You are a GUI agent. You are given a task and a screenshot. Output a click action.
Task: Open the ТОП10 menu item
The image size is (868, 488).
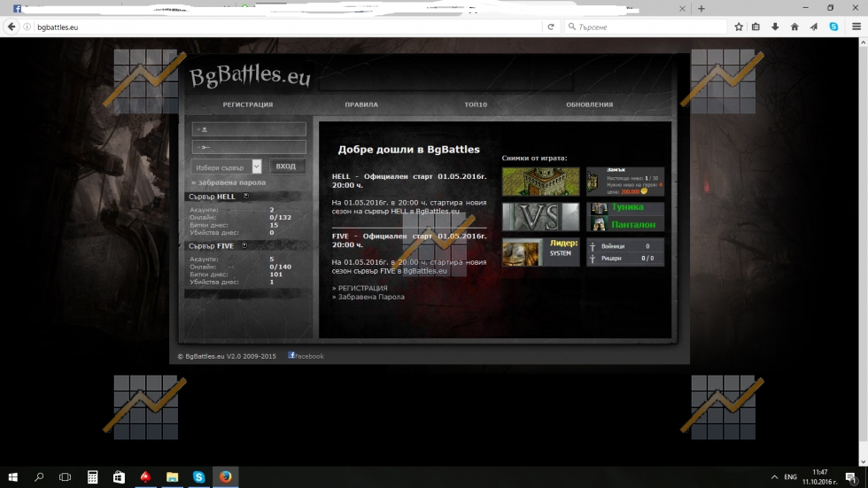coord(476,105)
